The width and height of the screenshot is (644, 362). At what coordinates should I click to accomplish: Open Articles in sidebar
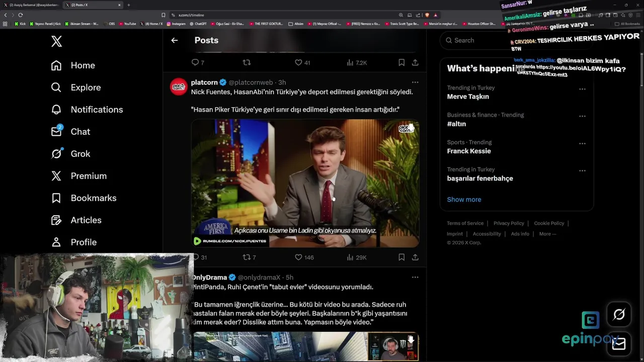pyautogui.click(x=76, y=220)
